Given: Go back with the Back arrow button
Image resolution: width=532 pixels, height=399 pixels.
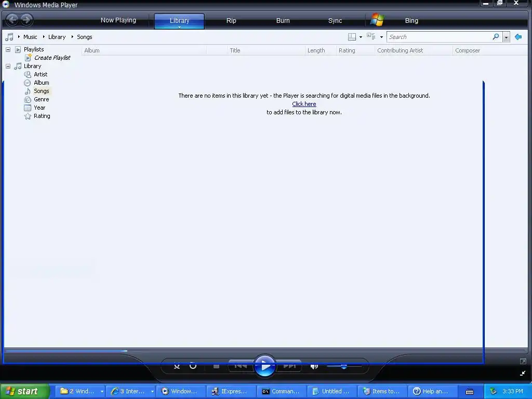Looking at the screenshot, I should (x=12, y=20).
